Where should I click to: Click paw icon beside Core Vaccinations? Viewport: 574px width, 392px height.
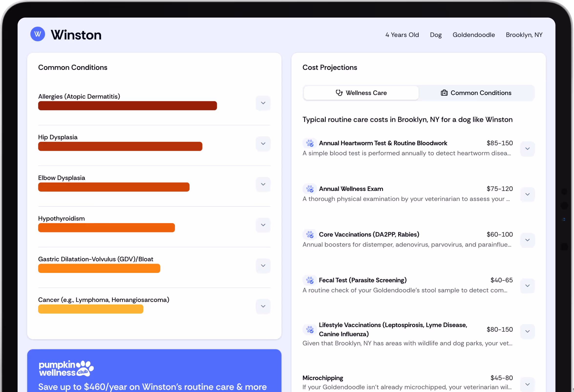click(x=310, y=235)
